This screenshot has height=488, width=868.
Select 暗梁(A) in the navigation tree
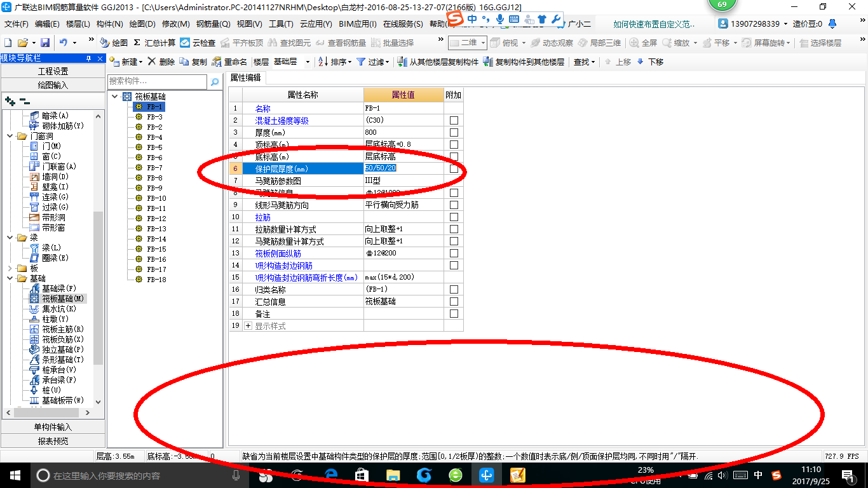point(50,116)
